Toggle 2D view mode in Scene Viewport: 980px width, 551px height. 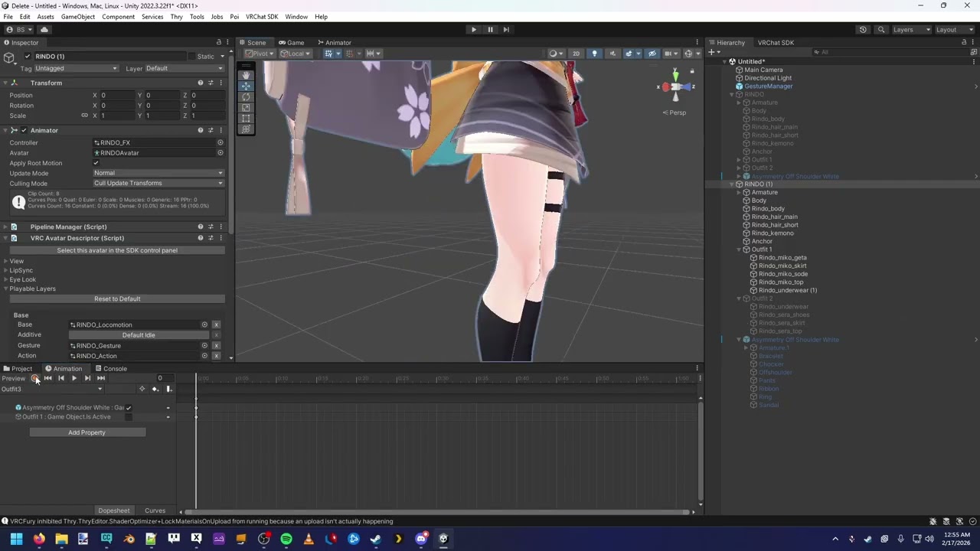pyautogui.click(x=576, y=54)
